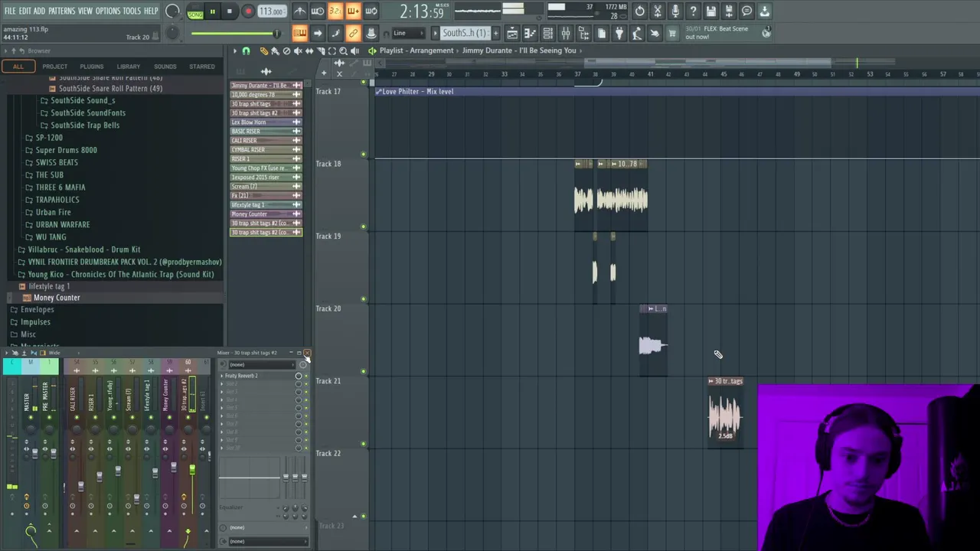Viewport: 980px width, 551px height.
Task: Open the speech bubble project info icon
Action: point(746,11)
